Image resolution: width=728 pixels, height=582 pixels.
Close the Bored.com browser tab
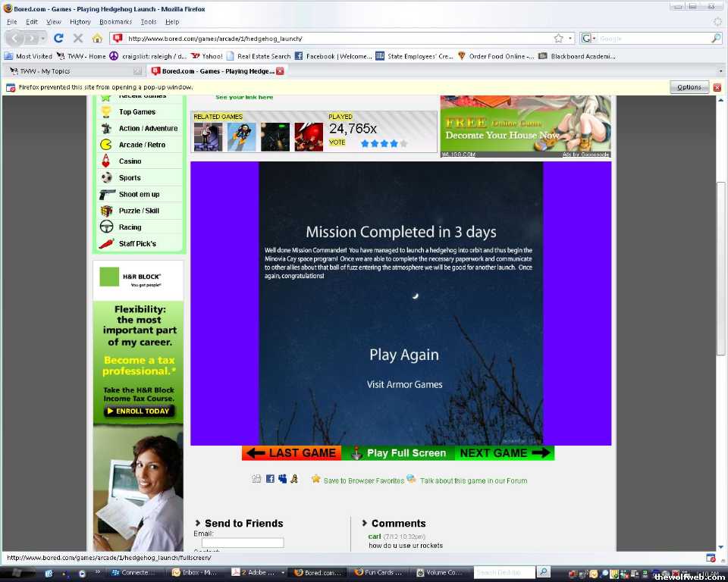coord(280,71)
